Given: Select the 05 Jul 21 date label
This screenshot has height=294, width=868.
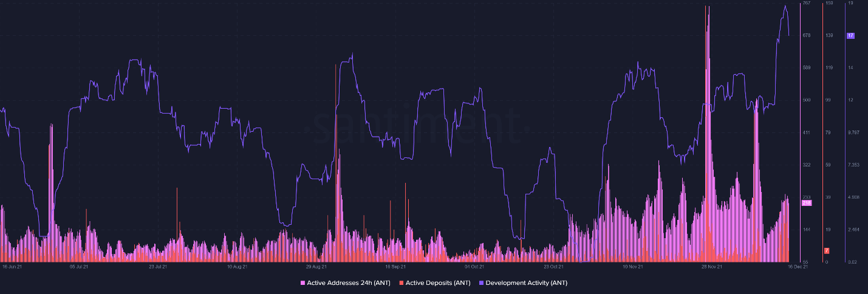Looking at the screenshot, I should (79, 266).
